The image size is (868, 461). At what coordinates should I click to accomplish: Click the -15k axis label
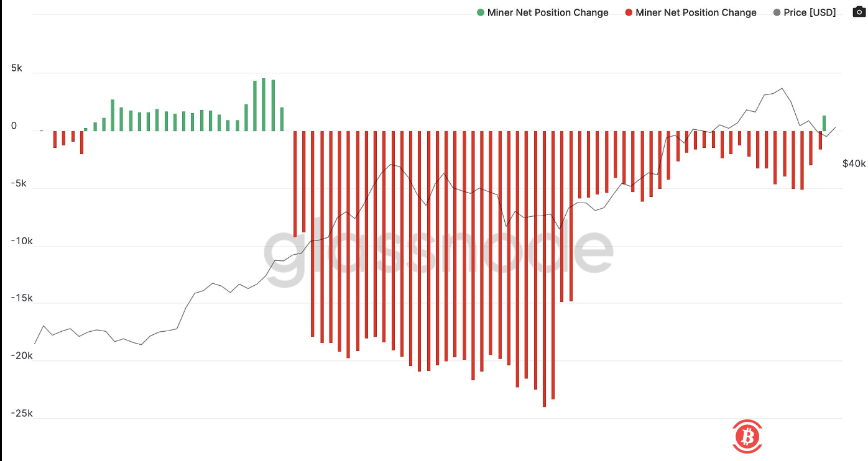tap(22, 298)
